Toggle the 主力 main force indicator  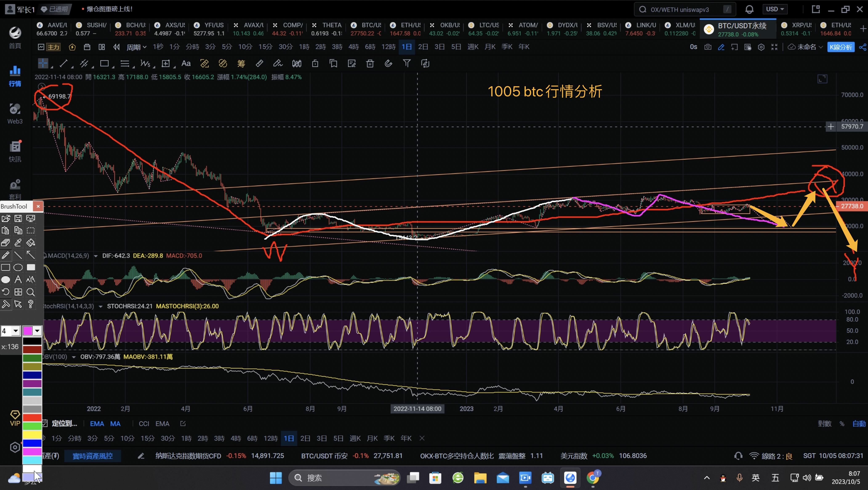coord(53,47)
